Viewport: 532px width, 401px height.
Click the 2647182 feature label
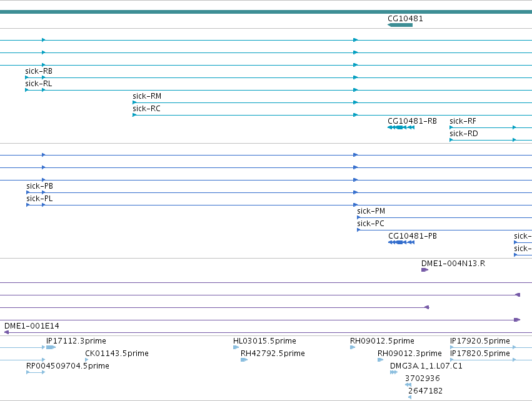pos(426,391)
